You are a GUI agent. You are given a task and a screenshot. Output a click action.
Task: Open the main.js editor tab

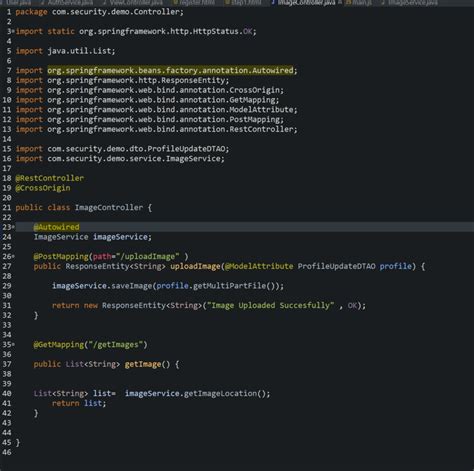[x=359, y=3]
